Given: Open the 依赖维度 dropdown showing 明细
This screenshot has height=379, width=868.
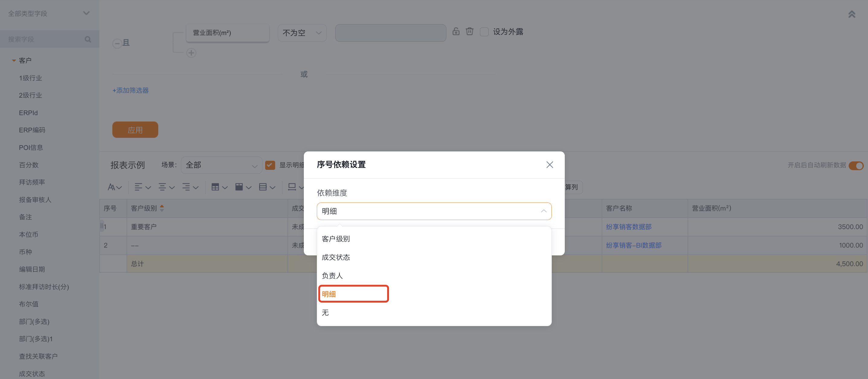Looking at the screenshot, I should coord(434,211).
